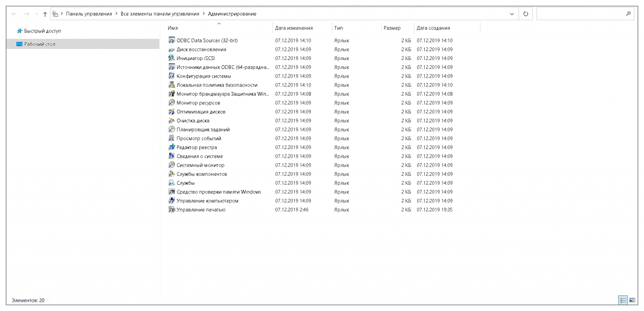
Task: Open Быстрый доступ in navigation pane
Action: click(42, 31)
